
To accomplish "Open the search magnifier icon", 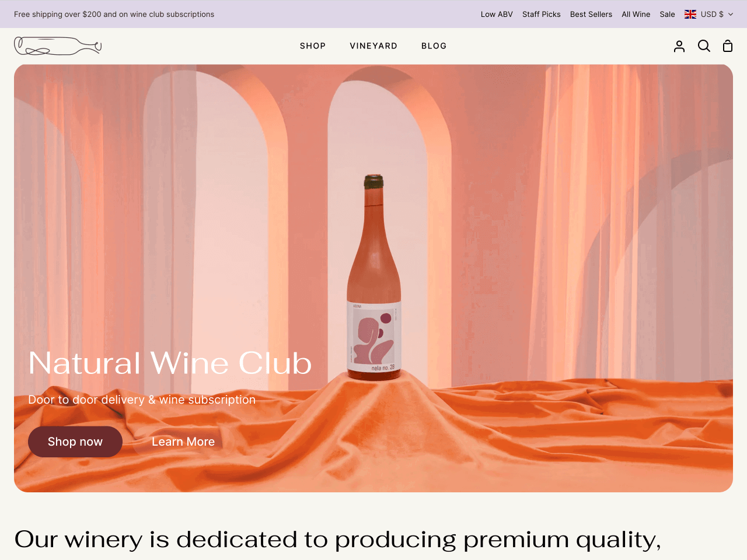I will click(x=704, y=46).
